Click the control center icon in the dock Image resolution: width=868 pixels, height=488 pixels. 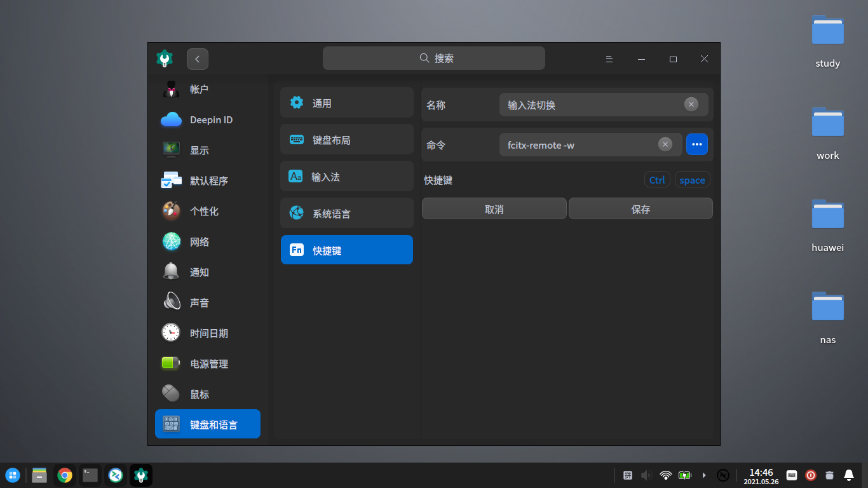point(141,475)
